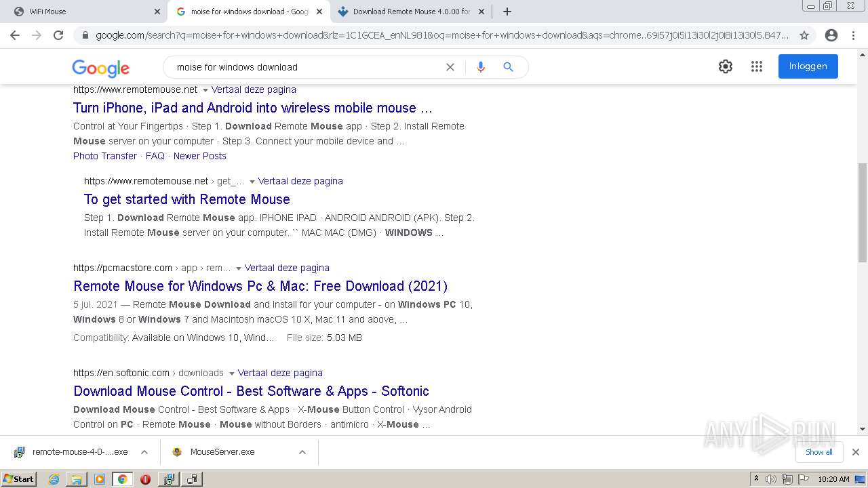Open the volume control in system tray
Viewport: 868px width, 488px height.
[771, 479]
